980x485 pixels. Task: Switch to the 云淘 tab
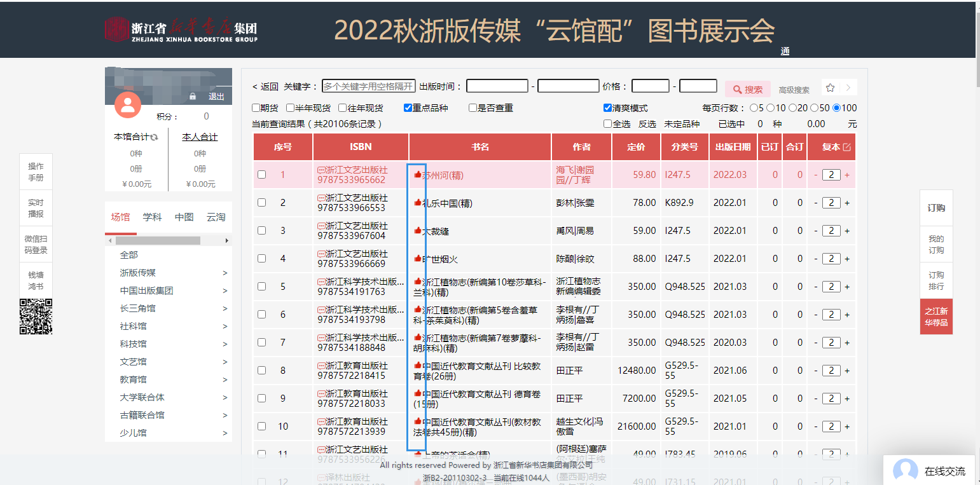[216, 217]
